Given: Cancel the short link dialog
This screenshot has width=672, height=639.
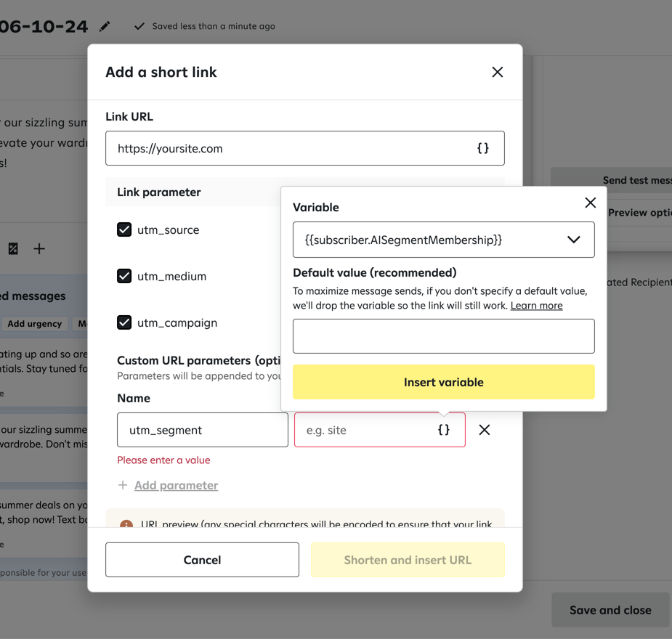Looking at the screenshot, I should pyautogui.click(x=202, y=560).
